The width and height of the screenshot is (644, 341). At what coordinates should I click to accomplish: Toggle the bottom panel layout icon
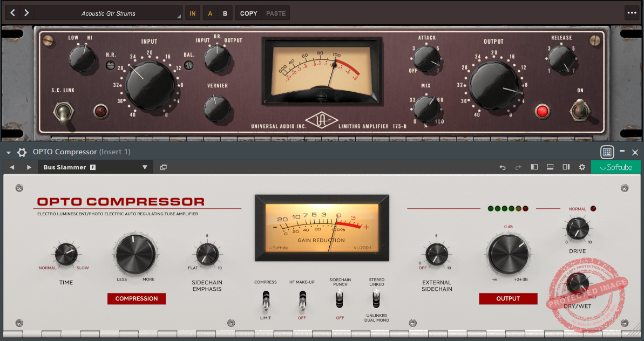[x=550, y=167]
